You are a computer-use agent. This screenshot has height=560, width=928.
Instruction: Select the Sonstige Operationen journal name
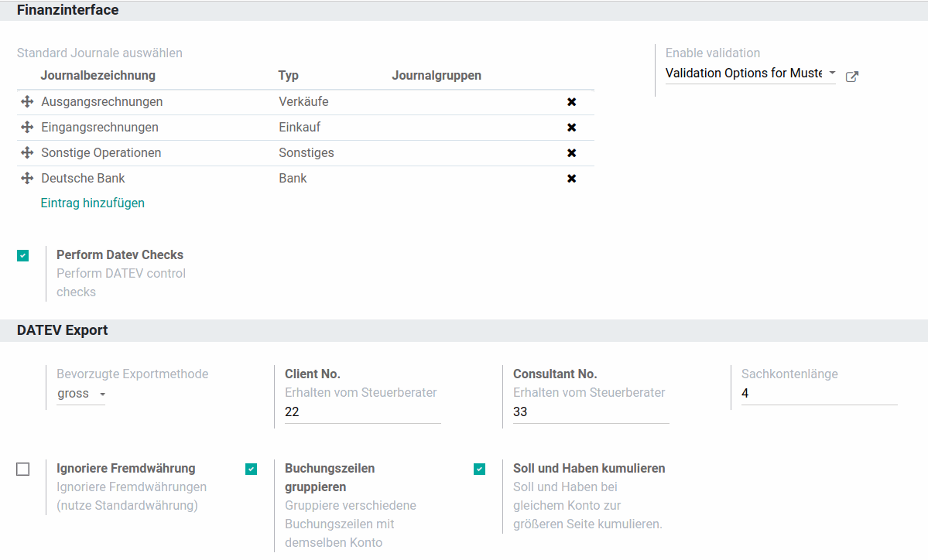coord(101,152)
